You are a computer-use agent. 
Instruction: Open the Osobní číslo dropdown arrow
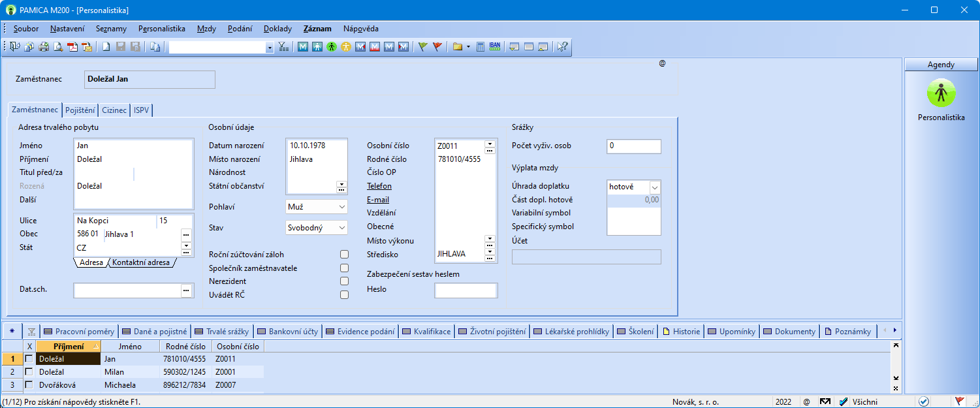click(490, 143)
